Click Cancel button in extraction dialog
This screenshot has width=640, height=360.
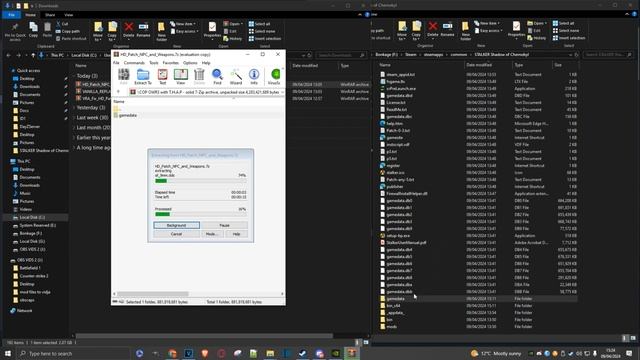point(176,234)
